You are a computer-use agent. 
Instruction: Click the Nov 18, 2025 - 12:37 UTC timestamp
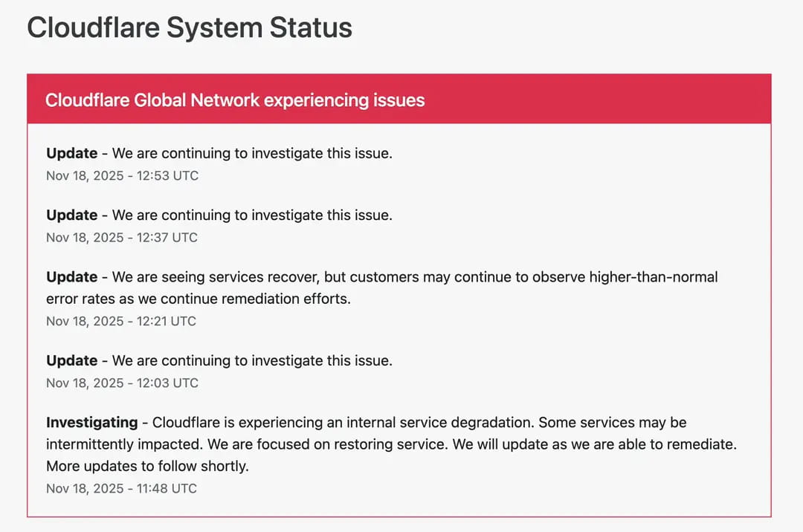click(x=122, y=238)
